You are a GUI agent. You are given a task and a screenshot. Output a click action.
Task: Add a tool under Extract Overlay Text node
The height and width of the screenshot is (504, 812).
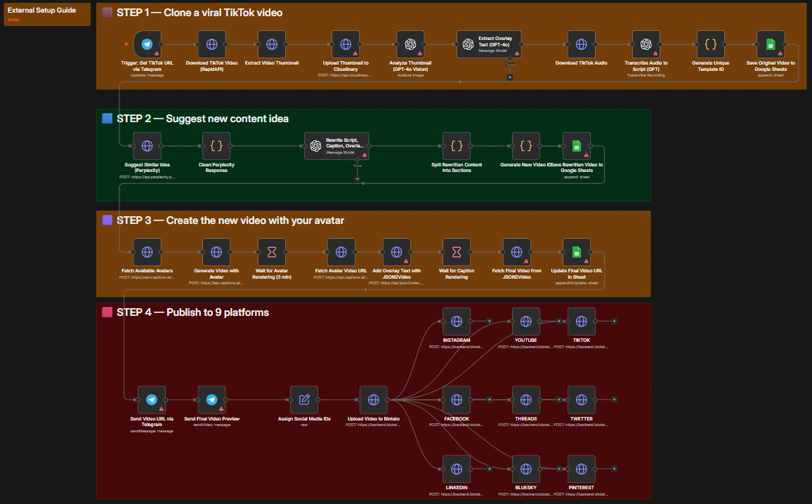(509, 77)
